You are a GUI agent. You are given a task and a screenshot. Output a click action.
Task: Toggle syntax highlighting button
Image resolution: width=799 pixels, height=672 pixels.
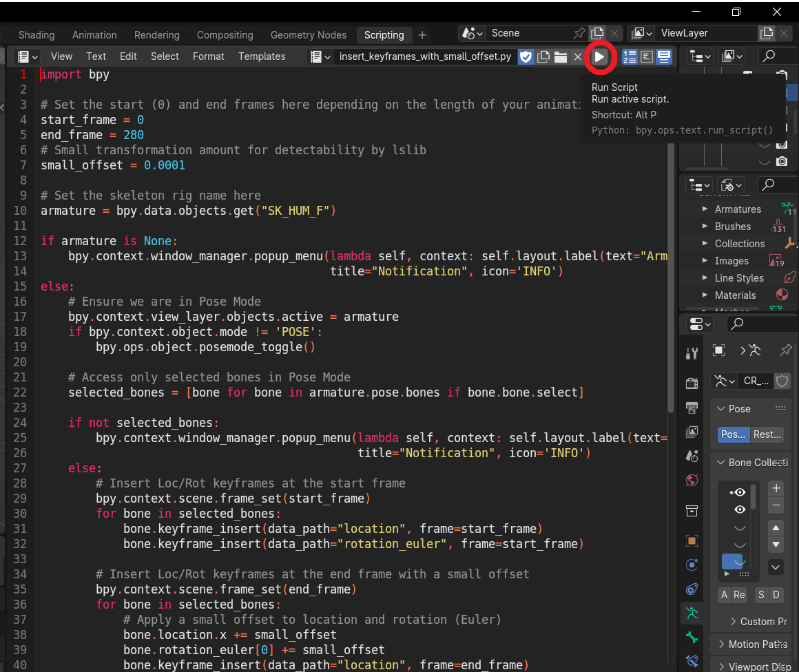click(664, 56)
